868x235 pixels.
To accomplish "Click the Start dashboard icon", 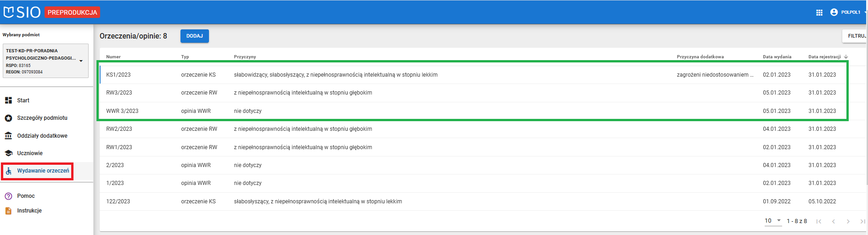I will pos(8,101).
